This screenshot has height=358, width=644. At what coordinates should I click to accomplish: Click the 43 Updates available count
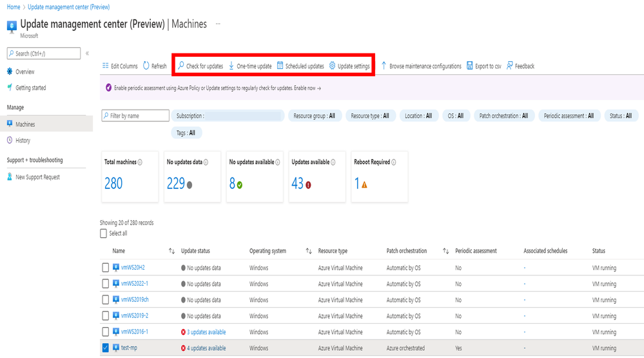pyautogui.click(x=297, y=183)
